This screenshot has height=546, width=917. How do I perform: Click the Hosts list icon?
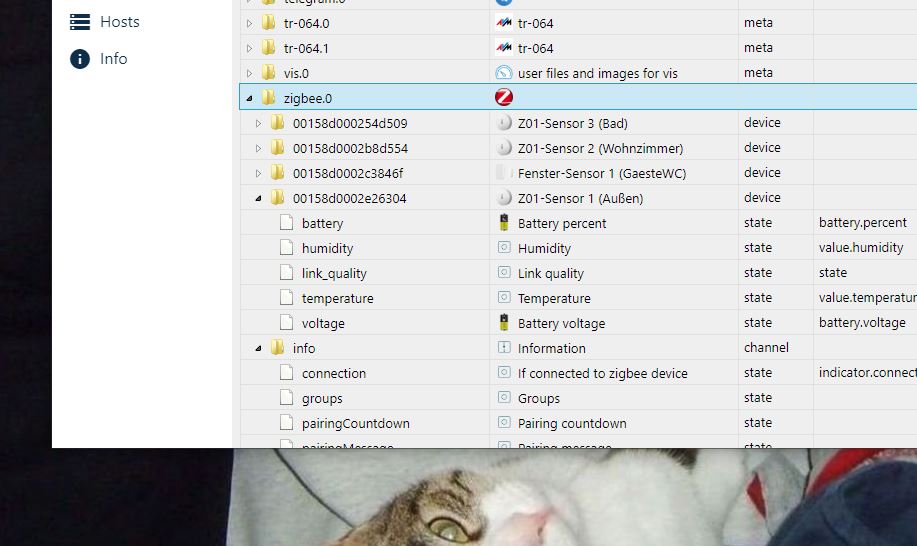(x=80, y=22)
